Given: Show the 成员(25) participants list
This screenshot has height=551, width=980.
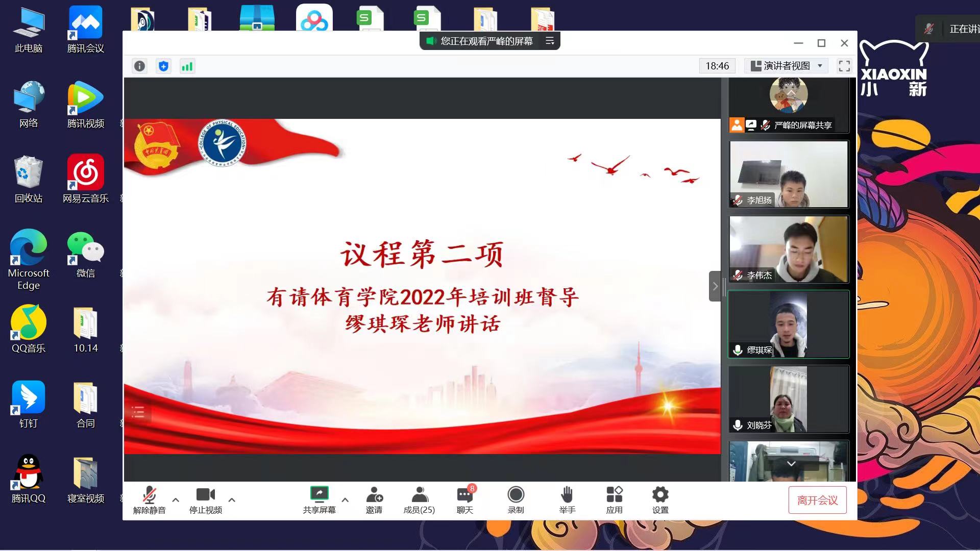Looking at the screenshot, I should [419, 500].
